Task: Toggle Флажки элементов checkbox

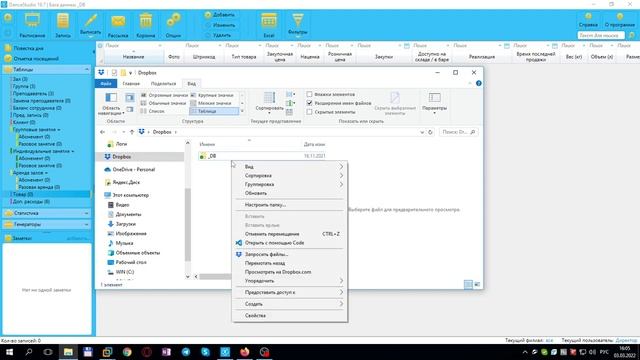Action: tap(309, 94)
